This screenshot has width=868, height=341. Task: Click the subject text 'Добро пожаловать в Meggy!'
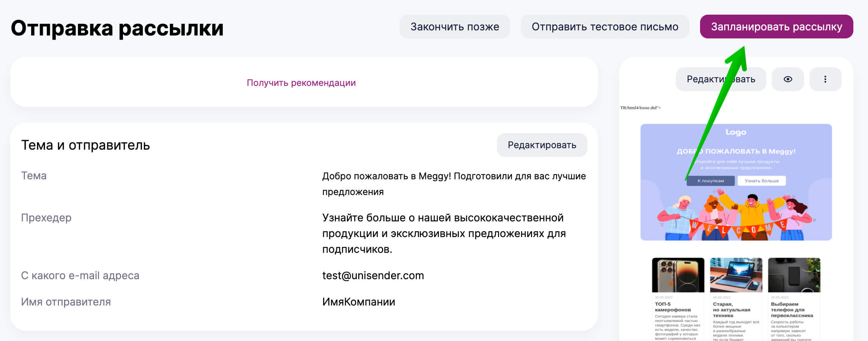tap(386, 176)
